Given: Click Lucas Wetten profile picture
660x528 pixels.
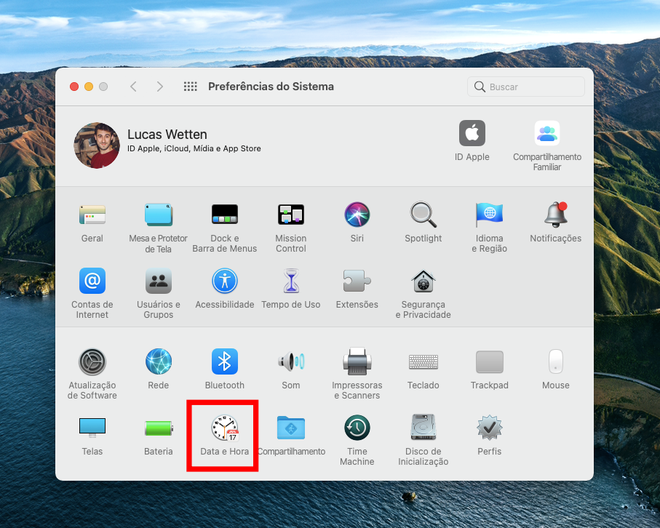Looking at the screenshot, I should point(97,145).
